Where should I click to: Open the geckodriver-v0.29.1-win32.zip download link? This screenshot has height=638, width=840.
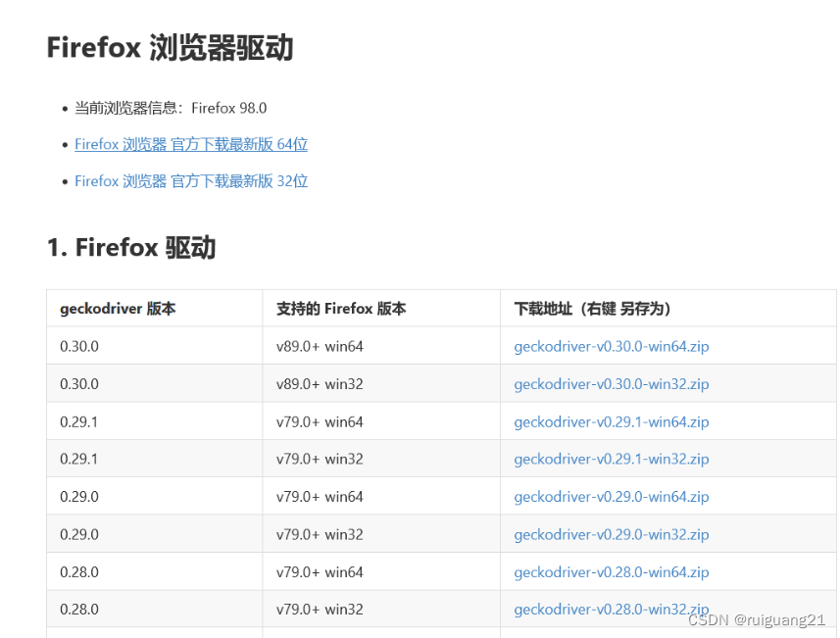point(610,458)
